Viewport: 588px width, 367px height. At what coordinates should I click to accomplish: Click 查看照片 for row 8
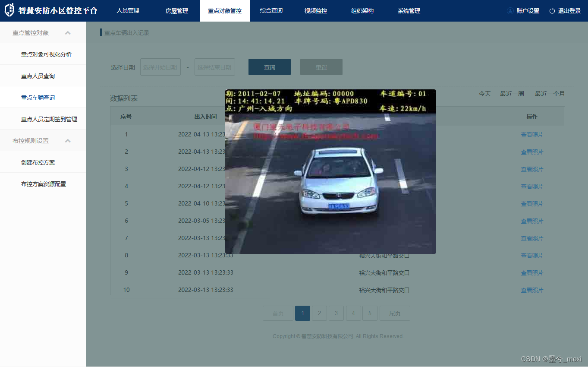click(x=532, y=256)
